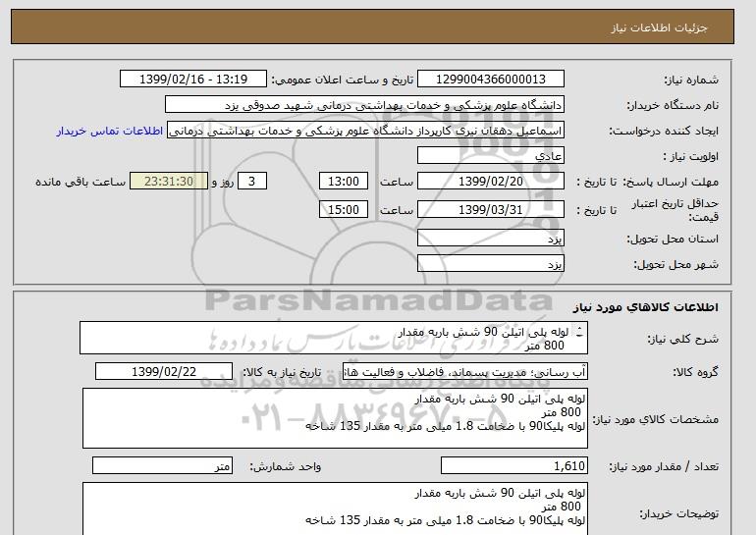Screen dimensions: 756x535
Task: Click buyer notes text area
Action: [335, 508]
